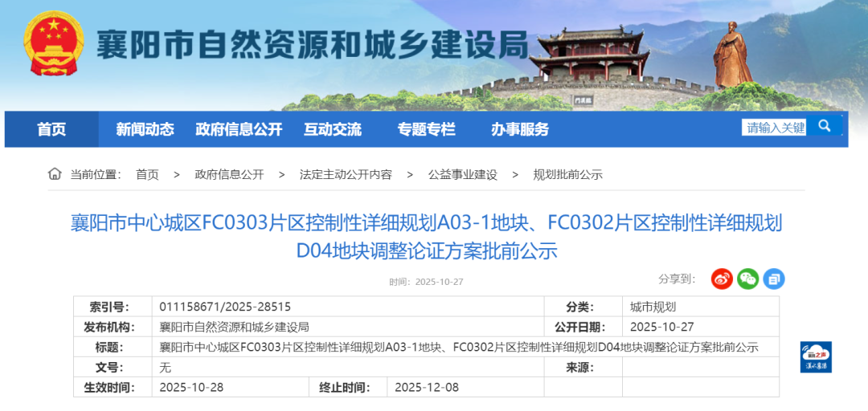Image resolution: width=868 pixels, height=411 pixels.
Task: Open 办事服务 menu item
Action: coord(520,129)
